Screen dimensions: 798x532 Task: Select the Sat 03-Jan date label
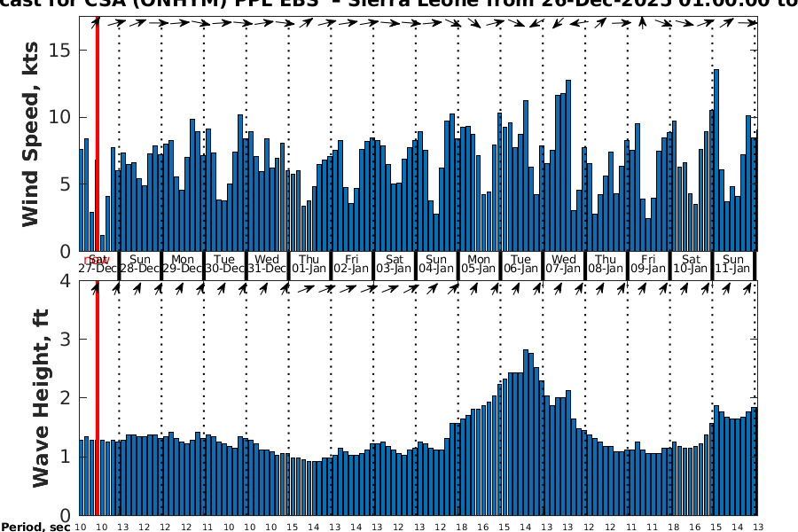394,263
